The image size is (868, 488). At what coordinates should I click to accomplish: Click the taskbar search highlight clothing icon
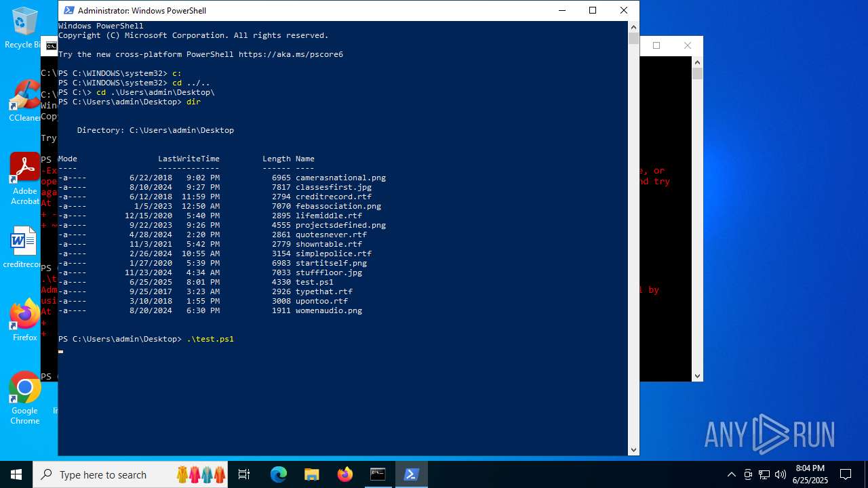click(201, 474)
